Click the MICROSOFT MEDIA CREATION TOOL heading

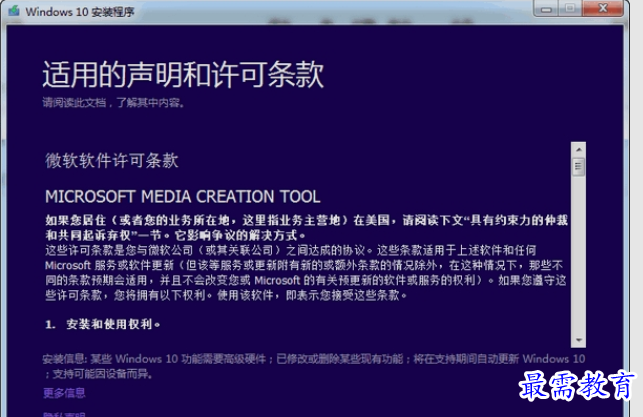183,197
